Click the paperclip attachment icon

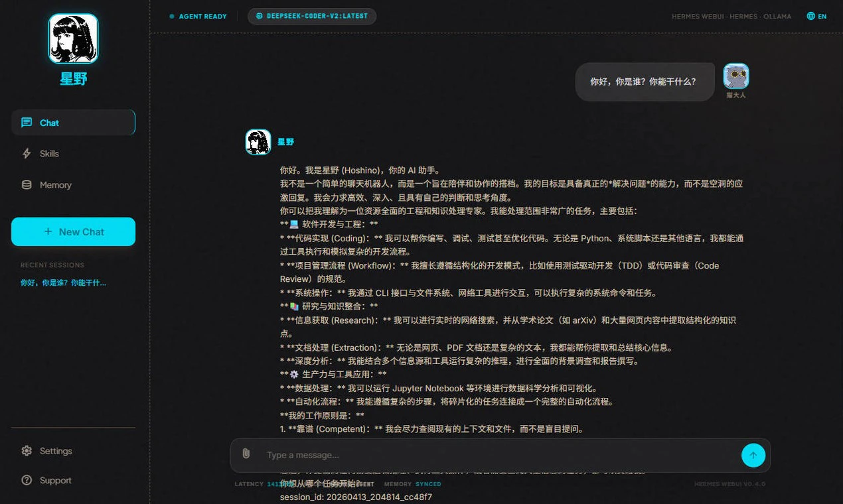(246, 453)
